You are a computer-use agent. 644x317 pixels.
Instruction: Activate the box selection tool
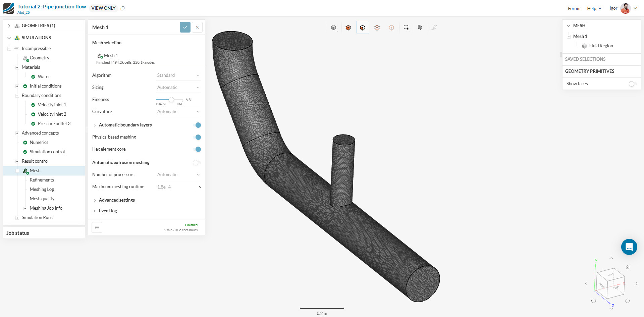[x=406, y=28]
